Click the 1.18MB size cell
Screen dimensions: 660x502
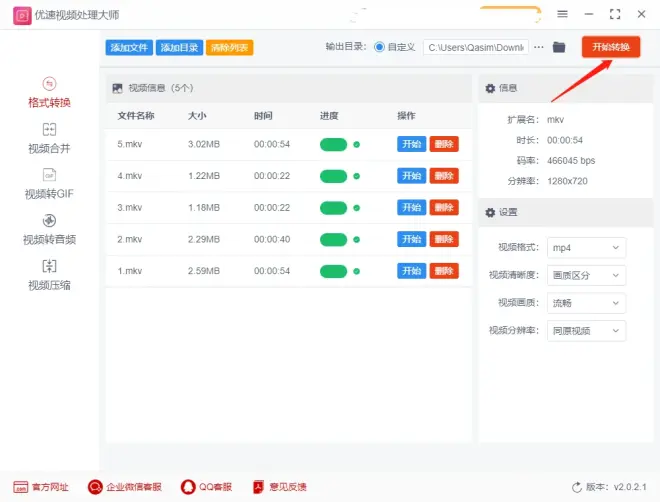point(204,208)
